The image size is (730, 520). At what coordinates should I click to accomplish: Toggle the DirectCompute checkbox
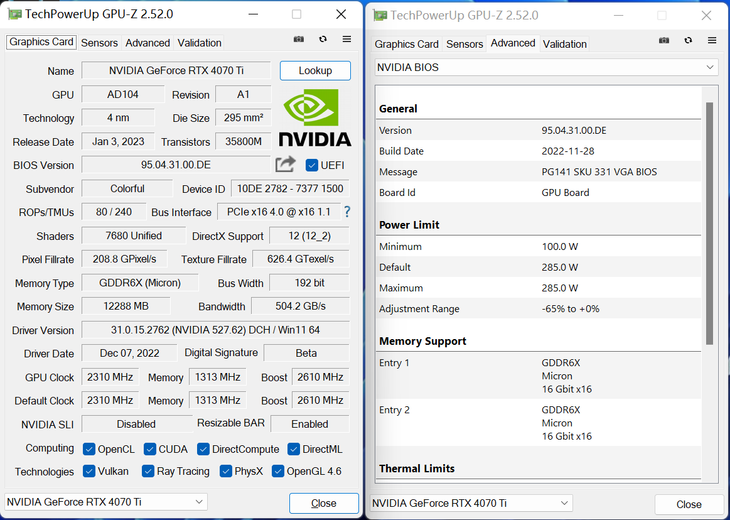pyautogui.click(x=203, y=449)
